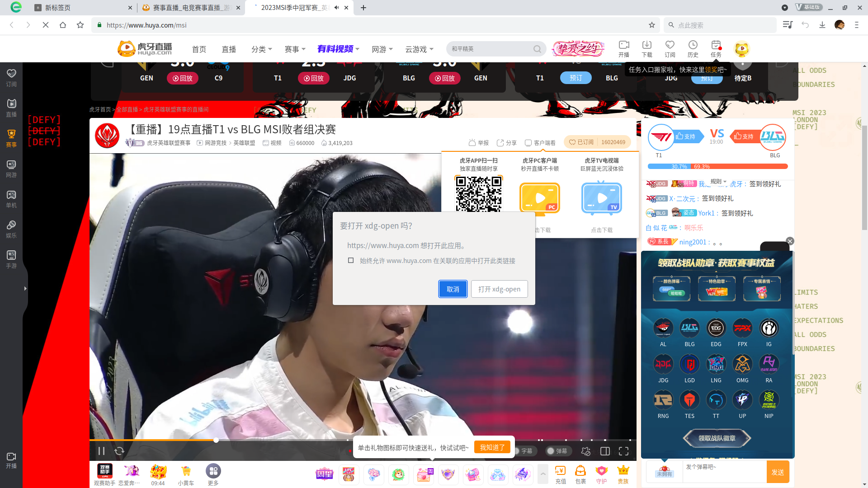Open the 任务 tasks panel icon
Screen dimensions: 868x488
point(716,48)
